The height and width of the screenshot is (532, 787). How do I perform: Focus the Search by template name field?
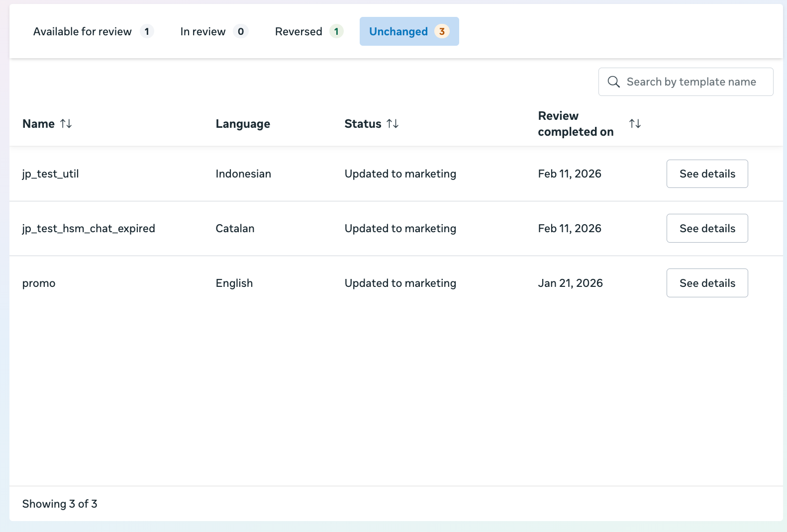coord(691,82)
